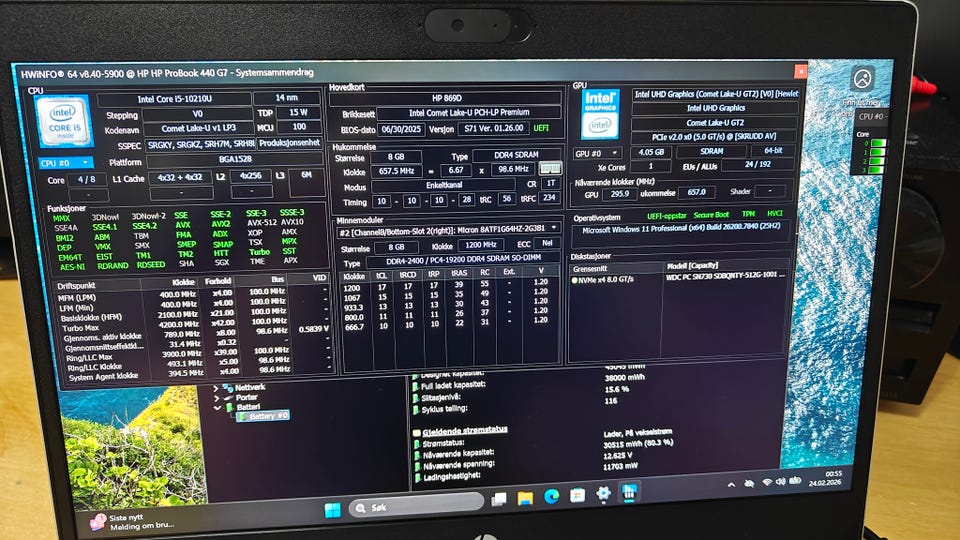Click the Siste nytt news widget
The image size is (960, 540).
pyautogui.click(x=132, y=522)
